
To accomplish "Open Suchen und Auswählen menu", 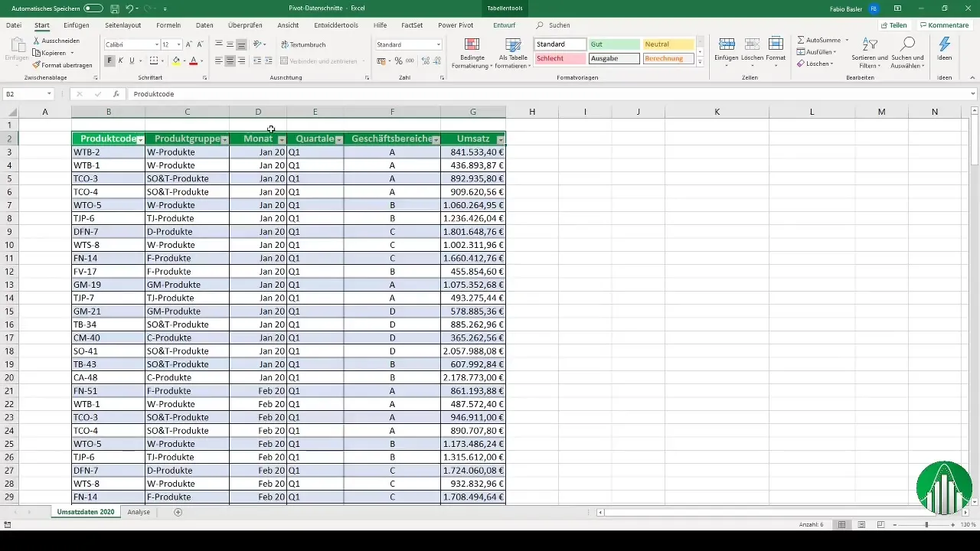I will pos(908,53).
